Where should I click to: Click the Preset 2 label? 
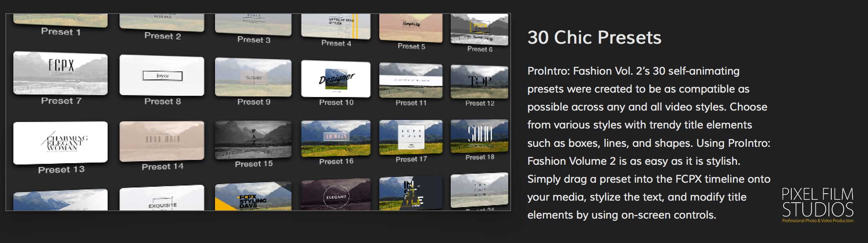click(162, 36)
